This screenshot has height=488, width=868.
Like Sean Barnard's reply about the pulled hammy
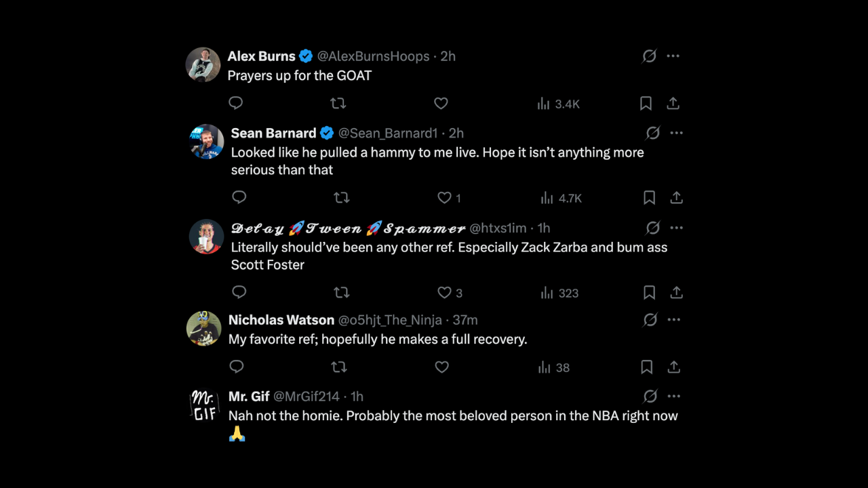(x=443, y=197)
